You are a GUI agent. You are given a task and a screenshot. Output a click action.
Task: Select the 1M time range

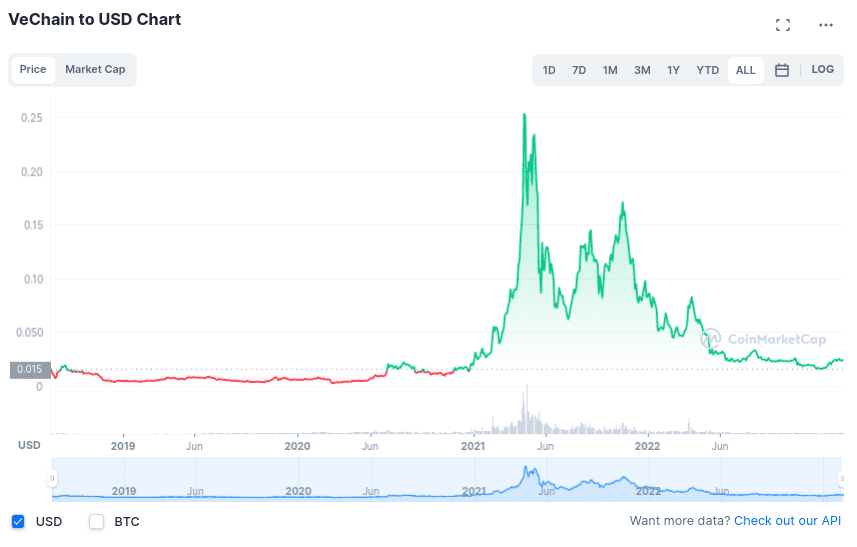(x=610, y=70)
